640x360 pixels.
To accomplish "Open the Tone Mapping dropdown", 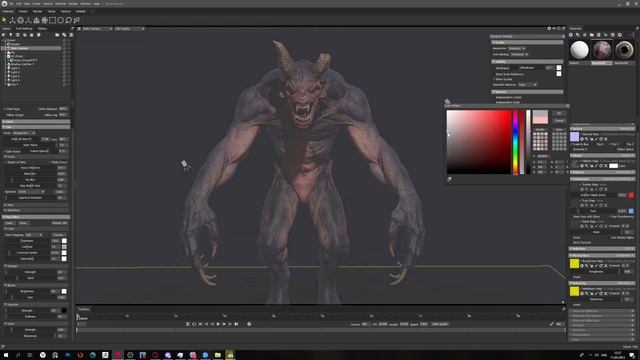I will coord(33,235).
